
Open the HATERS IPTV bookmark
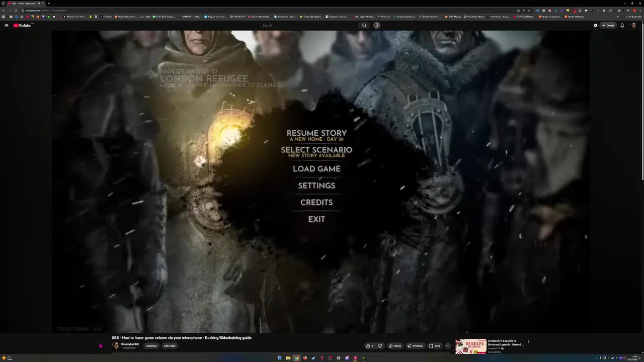point(238,17)
